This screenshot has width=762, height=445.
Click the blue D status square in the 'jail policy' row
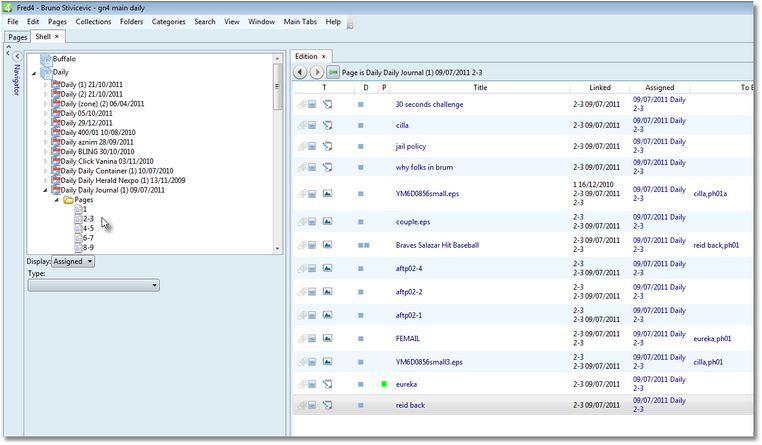361,146
